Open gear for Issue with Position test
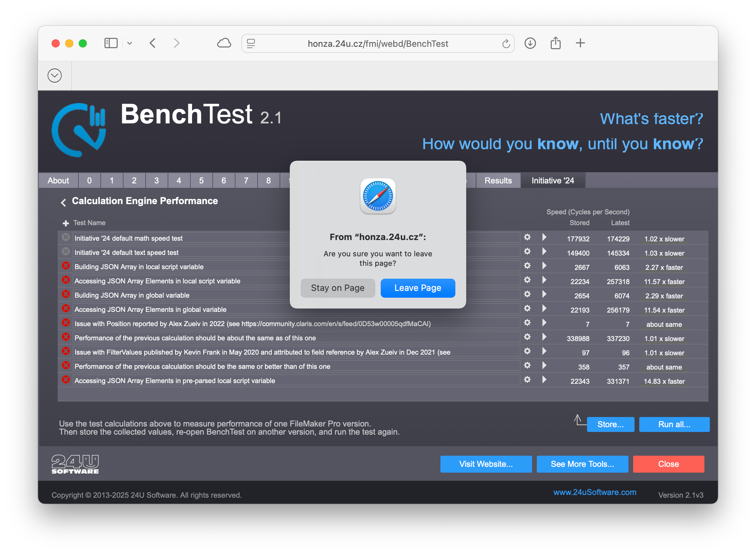The width and height of the screenshot is (756, 554). [527, 322]
